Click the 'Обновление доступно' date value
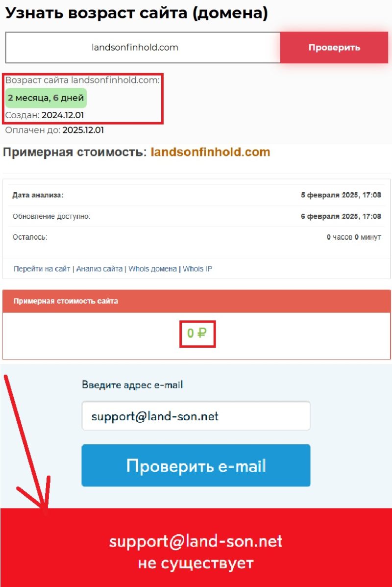The height and width of the screenshot is (587, 392). pos(341,216)
